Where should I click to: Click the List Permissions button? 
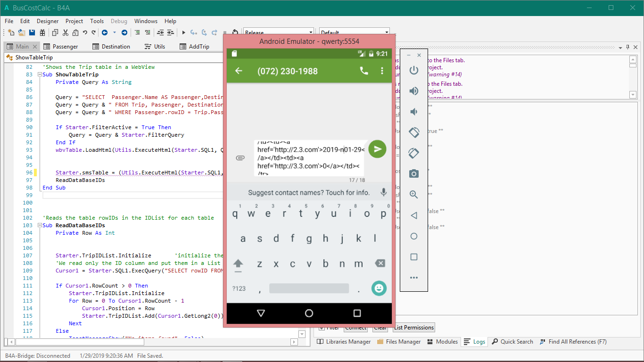click(413, 328)
